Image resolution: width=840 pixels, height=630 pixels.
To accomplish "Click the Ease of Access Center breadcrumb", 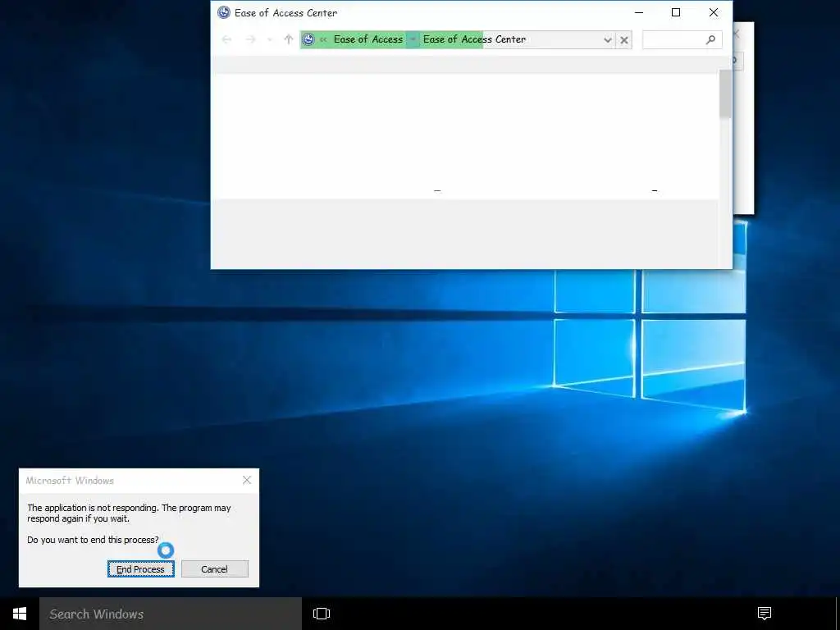I will point(474,39).
